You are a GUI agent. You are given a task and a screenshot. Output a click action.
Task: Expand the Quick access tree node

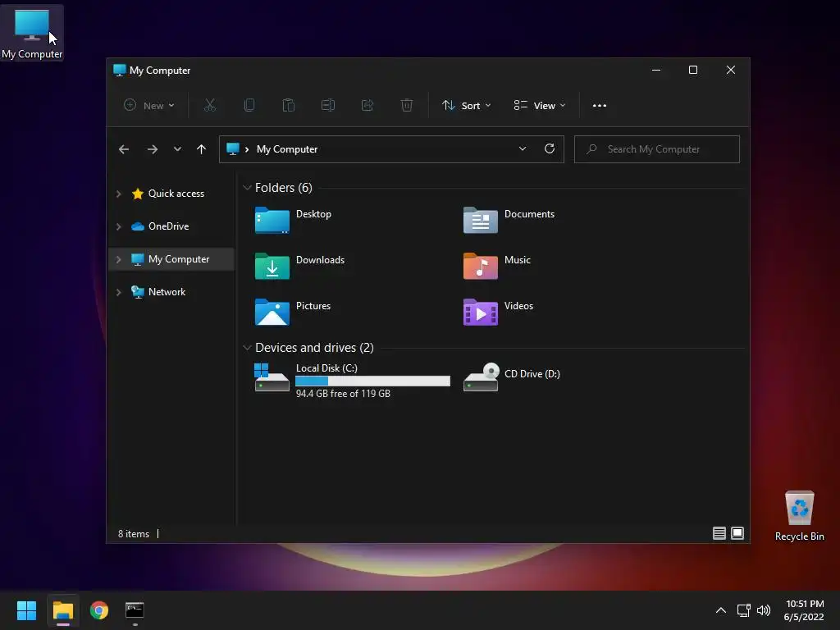pyautogui.click(x=118, y=194)
